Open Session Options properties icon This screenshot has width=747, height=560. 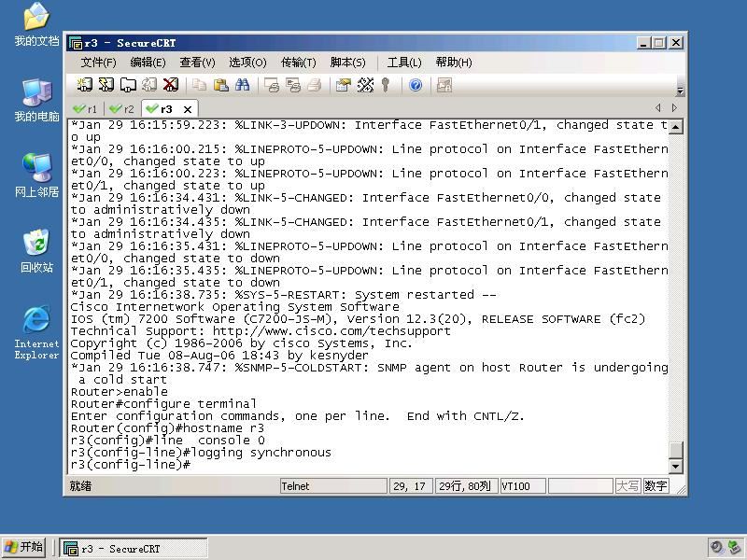(x=343, y=85)
